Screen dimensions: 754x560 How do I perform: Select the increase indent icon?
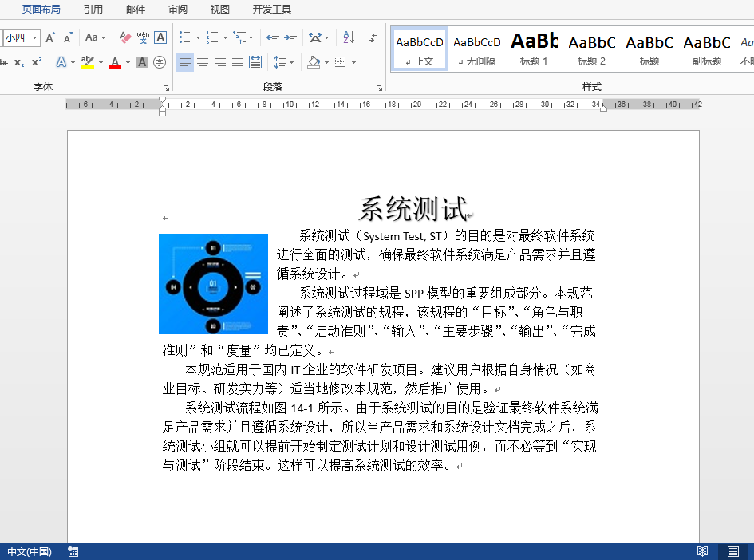click(290, 37)
